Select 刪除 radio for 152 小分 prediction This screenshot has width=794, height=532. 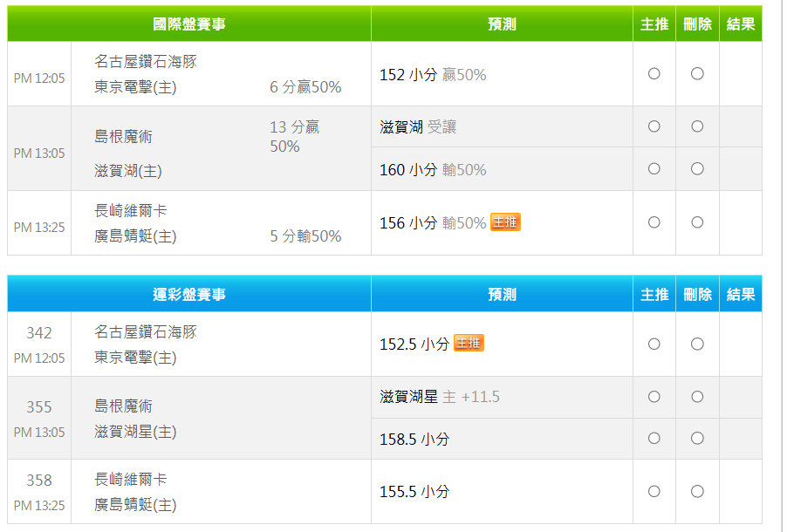[x=697, y=74]
